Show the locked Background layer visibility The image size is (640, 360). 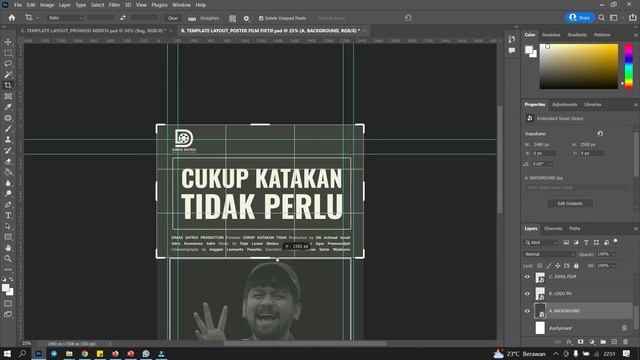click(x=527, y=328)
